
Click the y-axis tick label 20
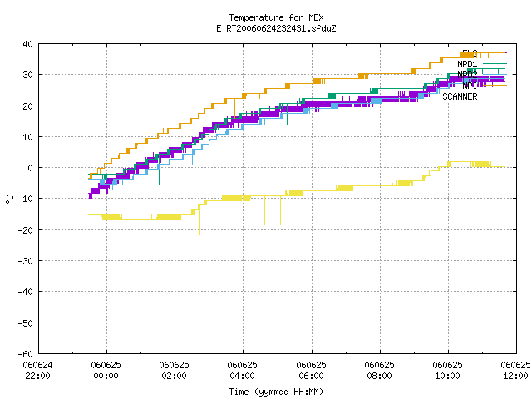coord(27,106)
